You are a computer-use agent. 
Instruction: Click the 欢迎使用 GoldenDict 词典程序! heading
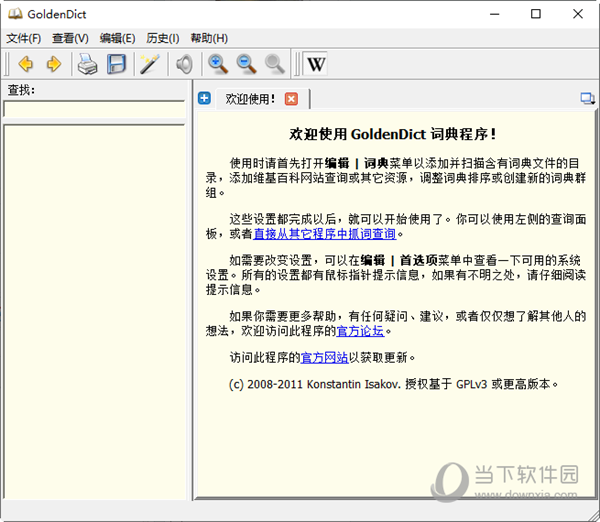coord(393,134)
